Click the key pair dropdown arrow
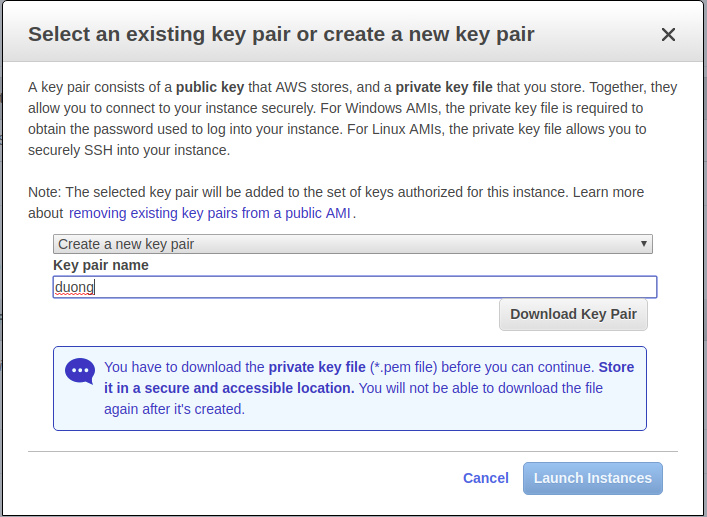 click(645, 244)
